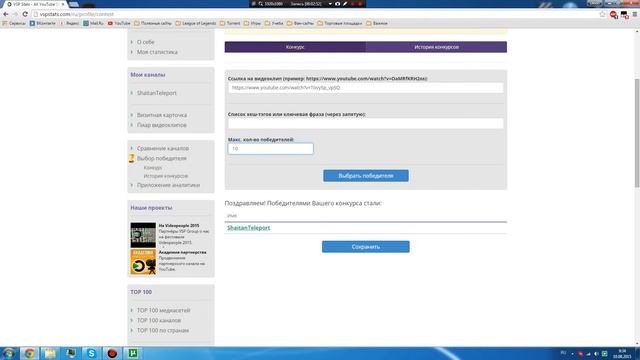Image resolution: width=640 pixels, height=360 pixels.
Task: Click the video link input field
Action: 366,88
